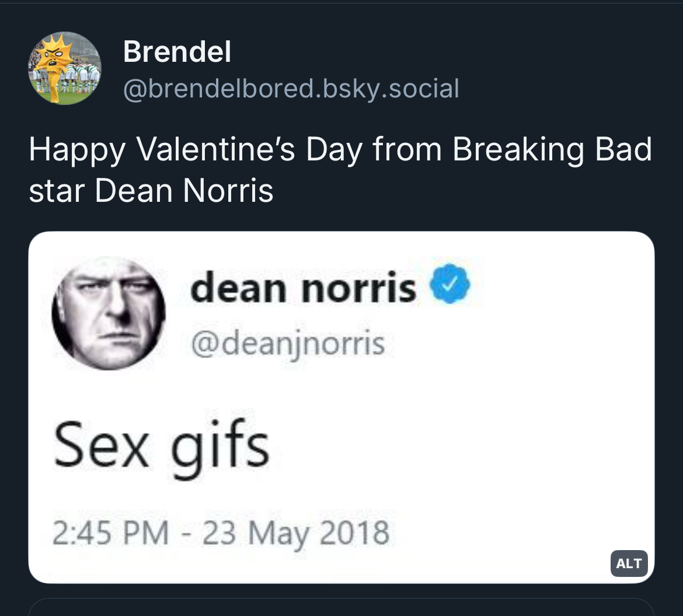
Task: Click the words "Breaking Bad" in the post
Action: pos(552,150)
